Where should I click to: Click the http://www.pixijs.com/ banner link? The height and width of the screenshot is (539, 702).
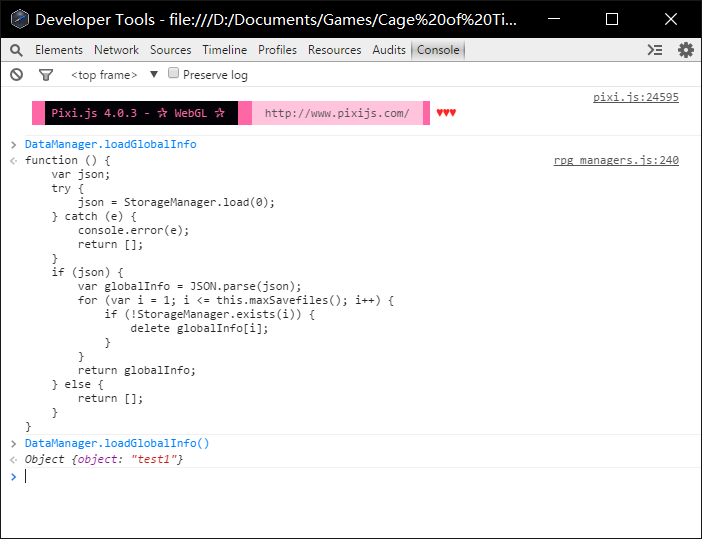click(x=337, y=113)
